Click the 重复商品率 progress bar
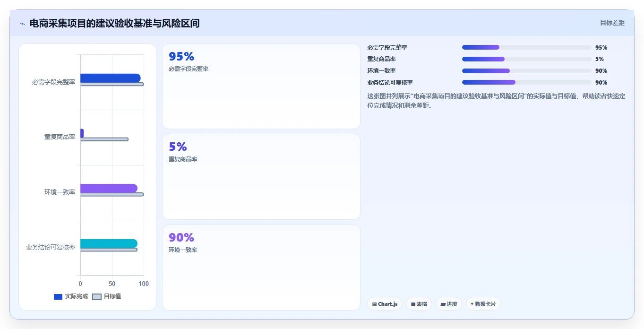The image size is (644, 329). (x=527, y=59)
